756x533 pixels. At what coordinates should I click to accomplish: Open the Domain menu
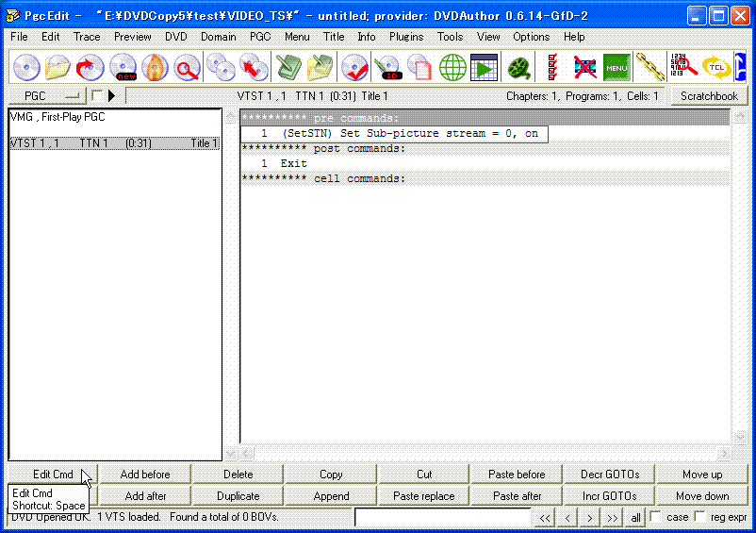[x=219, y=37]
